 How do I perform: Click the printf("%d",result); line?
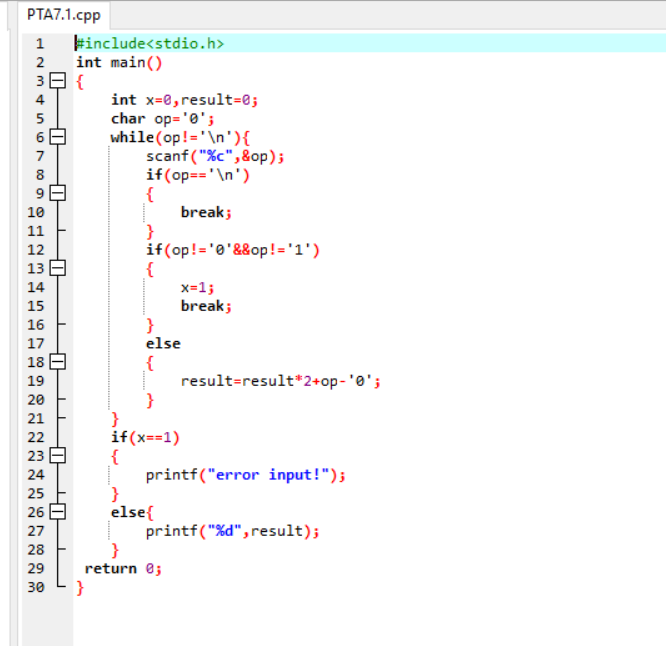pyautogui.click(x=233, y=531)
